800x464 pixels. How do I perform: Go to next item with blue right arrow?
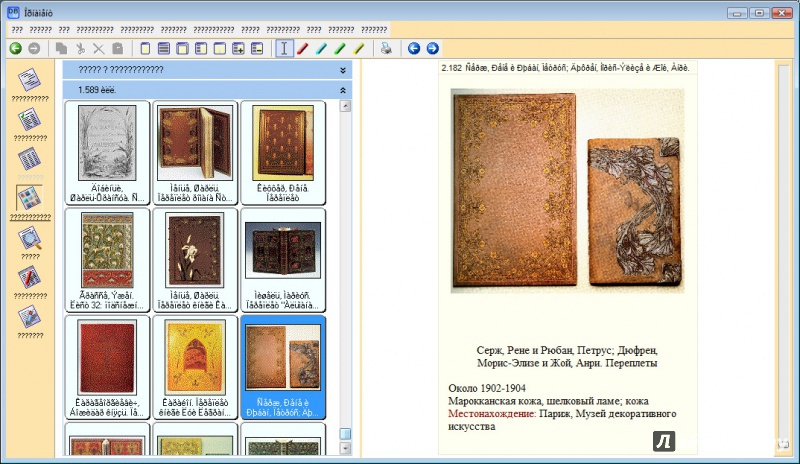tap(432, 48)
